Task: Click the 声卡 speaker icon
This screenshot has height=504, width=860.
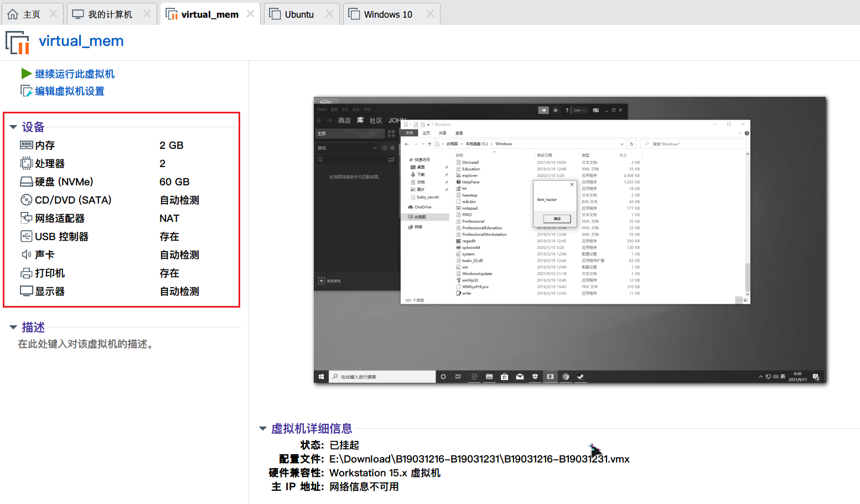Action: (x=26, y=254)
